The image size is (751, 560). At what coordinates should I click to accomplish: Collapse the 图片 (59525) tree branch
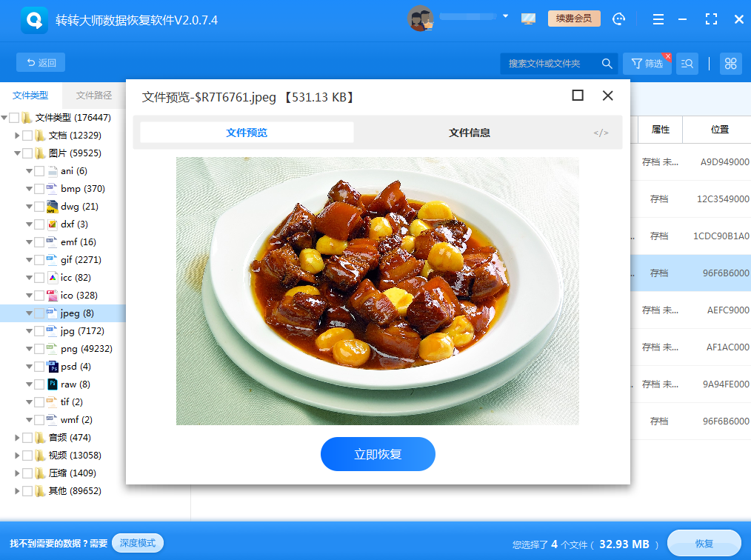pos(16,153)
